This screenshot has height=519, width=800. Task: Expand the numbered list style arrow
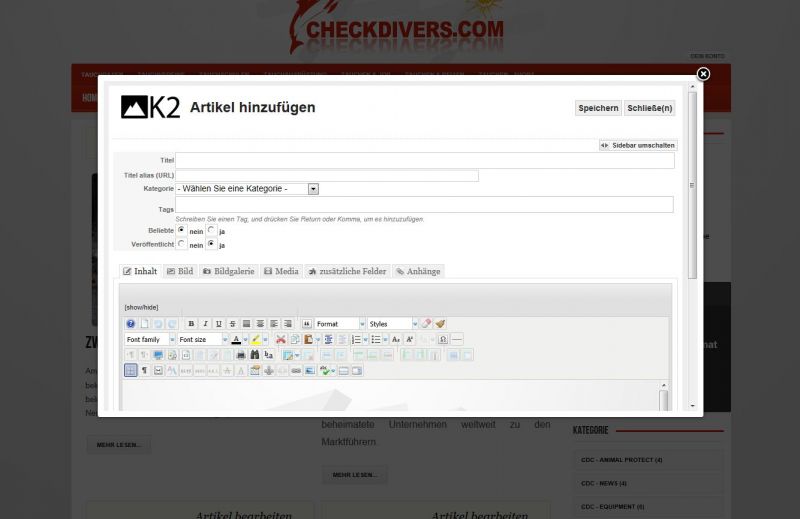[x=365, y=339]
